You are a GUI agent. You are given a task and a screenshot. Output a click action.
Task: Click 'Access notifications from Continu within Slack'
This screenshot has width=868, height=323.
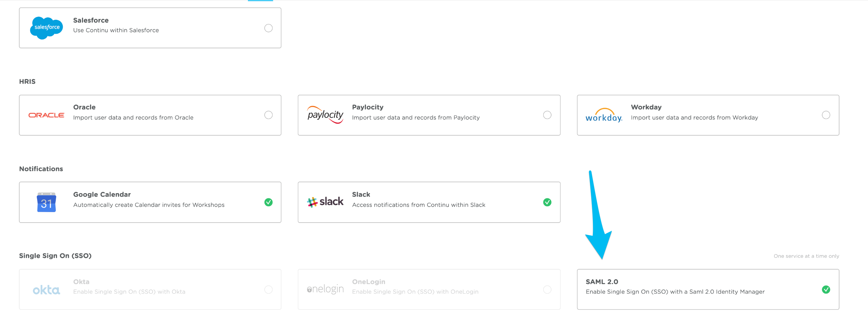pos(419,205)
